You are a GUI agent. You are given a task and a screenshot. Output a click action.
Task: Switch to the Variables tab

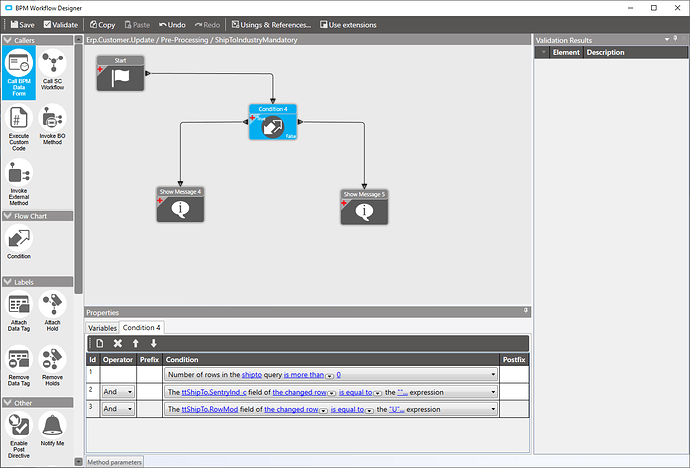pos(102,328)
